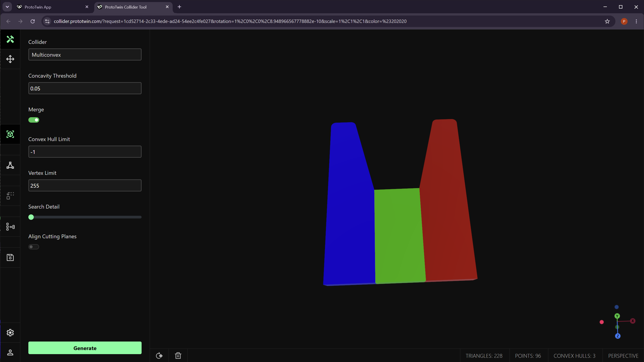Enable Align Cutting Planes switch
The height and width of the screenshot is (362, 644).
click(34, 247)
